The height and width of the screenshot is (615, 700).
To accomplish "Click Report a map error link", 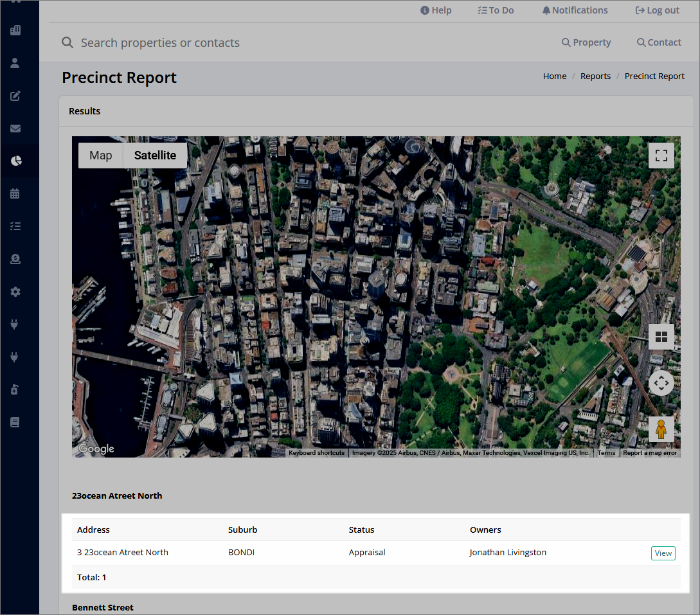I will tap(650, 452).
